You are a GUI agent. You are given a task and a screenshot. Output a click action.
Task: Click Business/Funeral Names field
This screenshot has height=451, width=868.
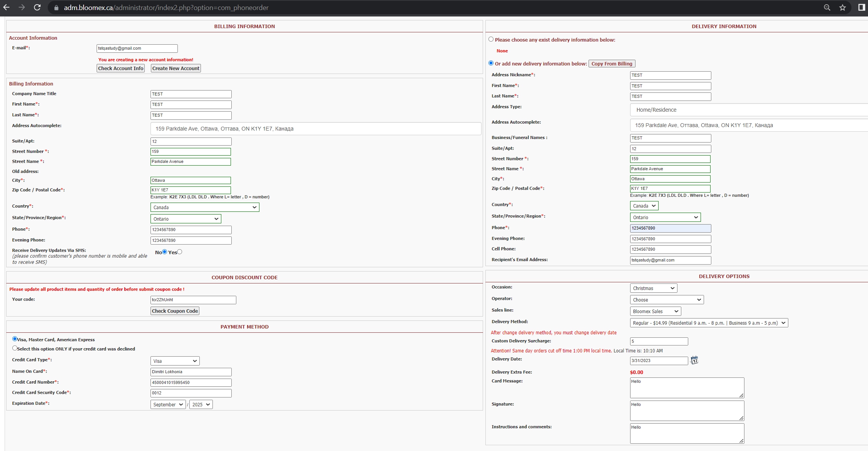coord(671,138)
